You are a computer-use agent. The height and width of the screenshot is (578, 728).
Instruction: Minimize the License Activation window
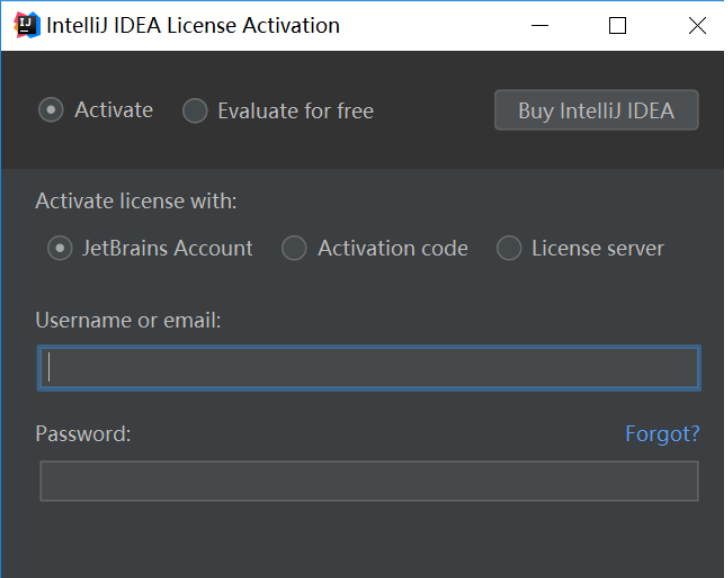[x=540, y=26]
